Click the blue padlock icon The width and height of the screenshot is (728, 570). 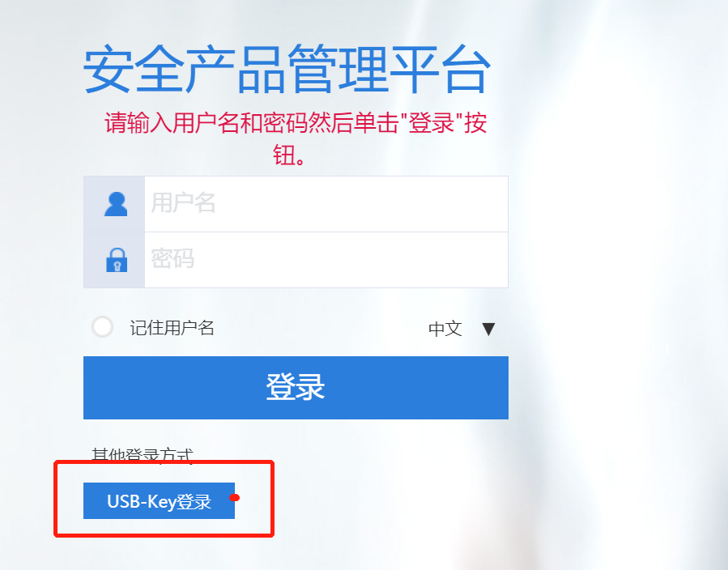coord(117,260)
